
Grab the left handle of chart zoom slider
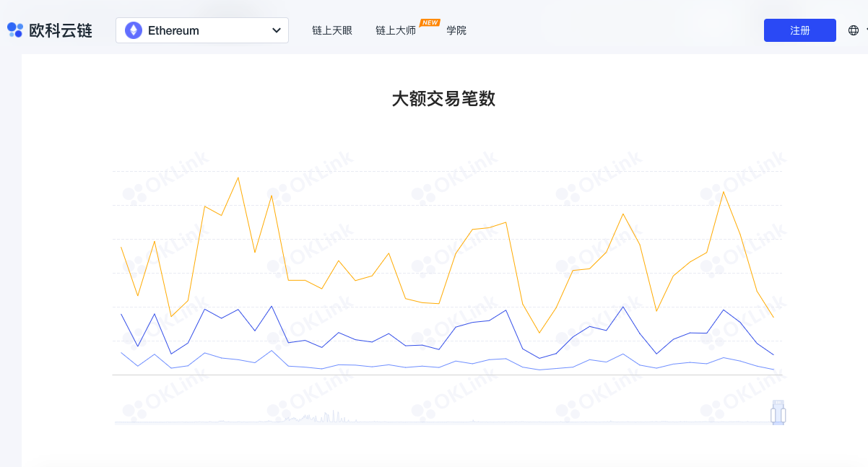pos(773,416)
